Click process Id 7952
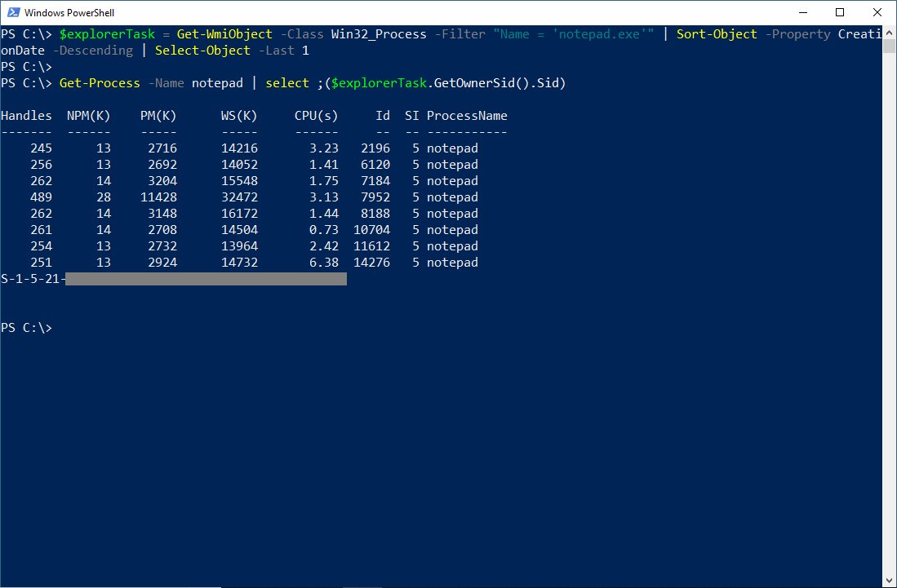The width and height of the screenshot is (897, 588). pos(375,197)
